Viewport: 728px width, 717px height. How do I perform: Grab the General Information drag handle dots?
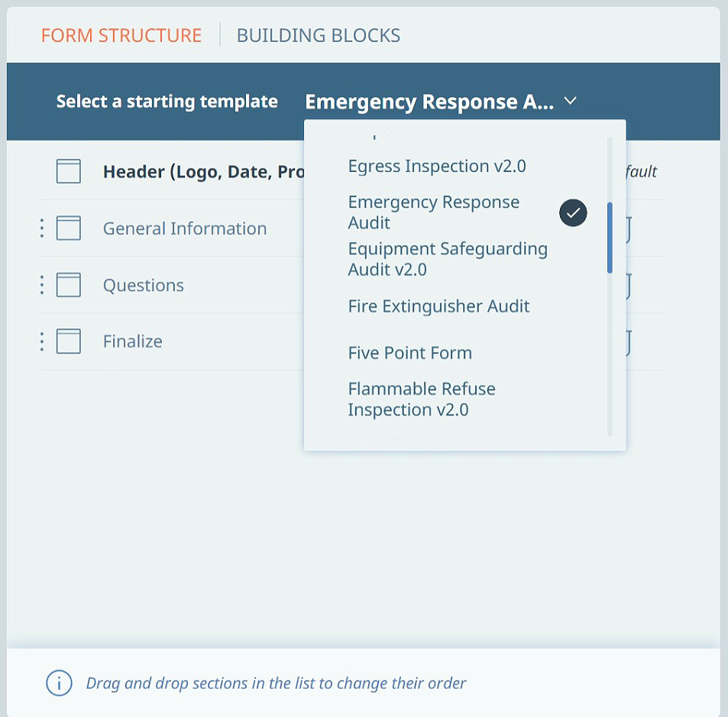(x=42, y=228)
